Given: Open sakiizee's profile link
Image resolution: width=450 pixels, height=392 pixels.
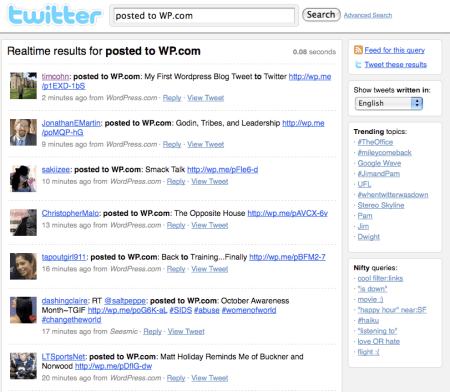Looking at the screenshot, I should coord(56,170).
